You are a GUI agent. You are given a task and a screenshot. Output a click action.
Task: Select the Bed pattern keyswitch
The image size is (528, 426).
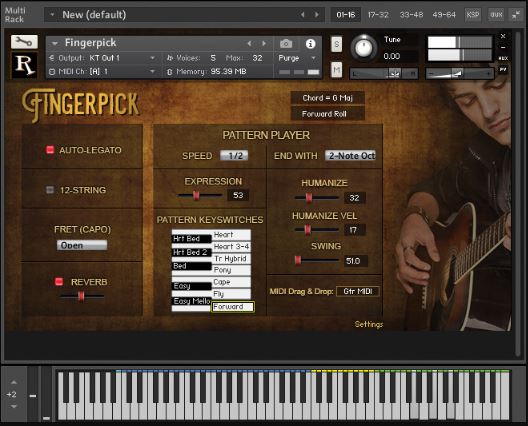191,266
